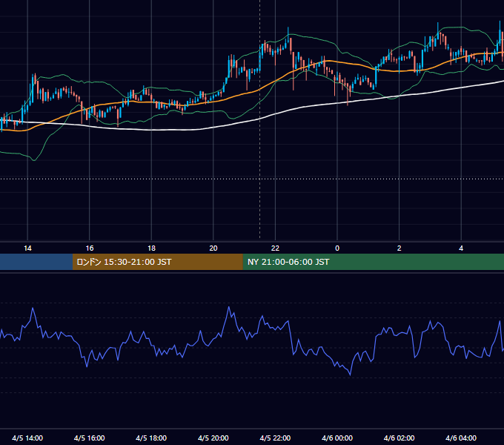Click the ロンドン 15:30-21:00 JST session bar

[x=157, y=262]
